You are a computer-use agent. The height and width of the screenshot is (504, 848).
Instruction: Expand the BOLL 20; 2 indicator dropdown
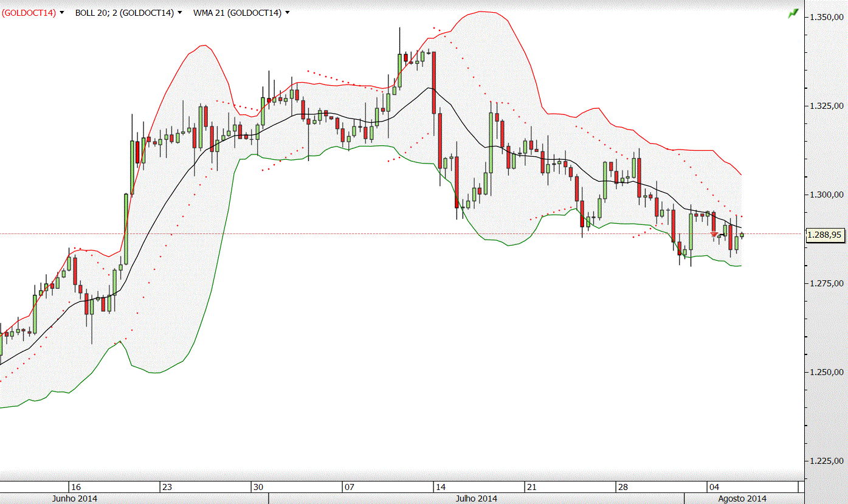point(180,13)
